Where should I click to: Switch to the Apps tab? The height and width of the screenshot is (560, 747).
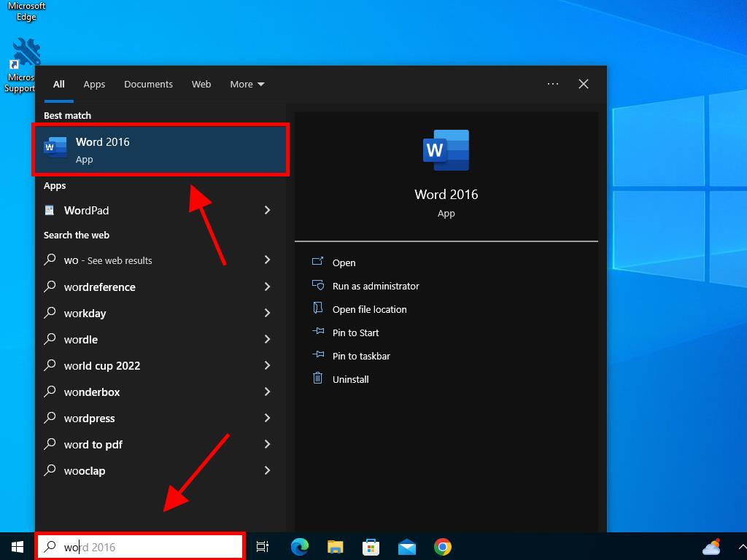pos(94,84)
